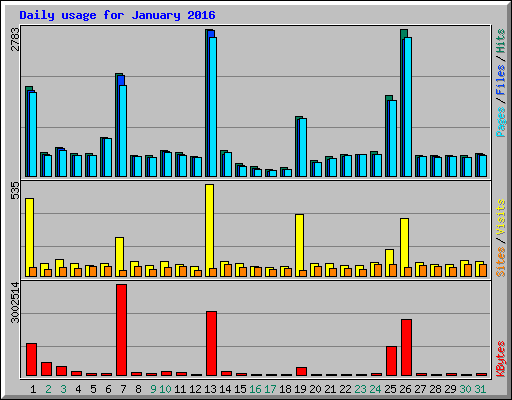
Task: Click day 8 on the date axis
Action: [x=138, y=389]
